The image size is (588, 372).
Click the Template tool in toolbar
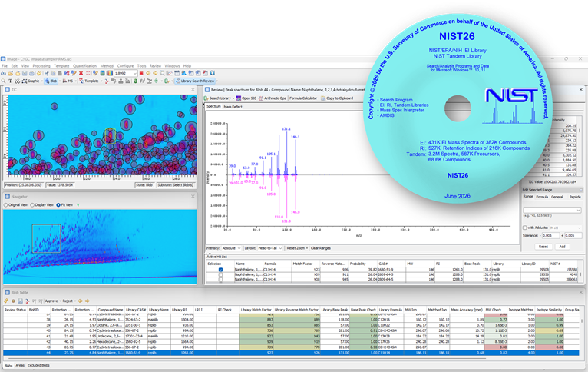coord(89,81)
